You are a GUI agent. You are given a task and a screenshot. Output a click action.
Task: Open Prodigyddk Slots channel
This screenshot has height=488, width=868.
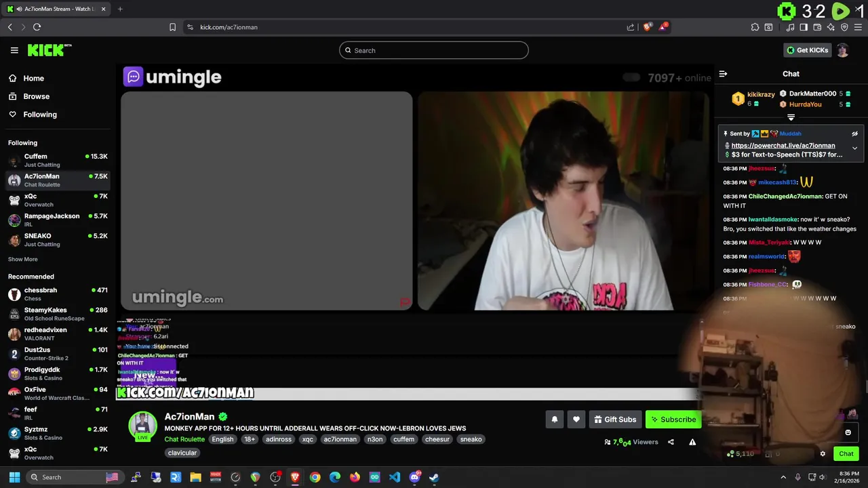pyautogui.click(x=58, y=373)
